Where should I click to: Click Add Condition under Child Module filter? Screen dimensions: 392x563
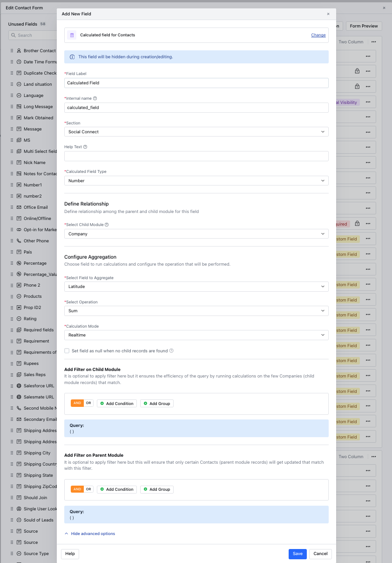click(x=117, y=404)
